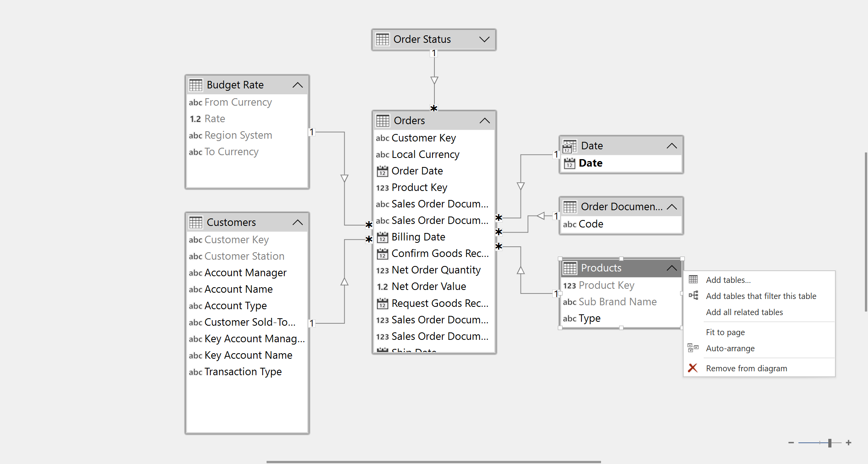The height and width of the screenshot is (464, 868).
Task: Collapse the Customers table with its chevron
Action: 298,222
